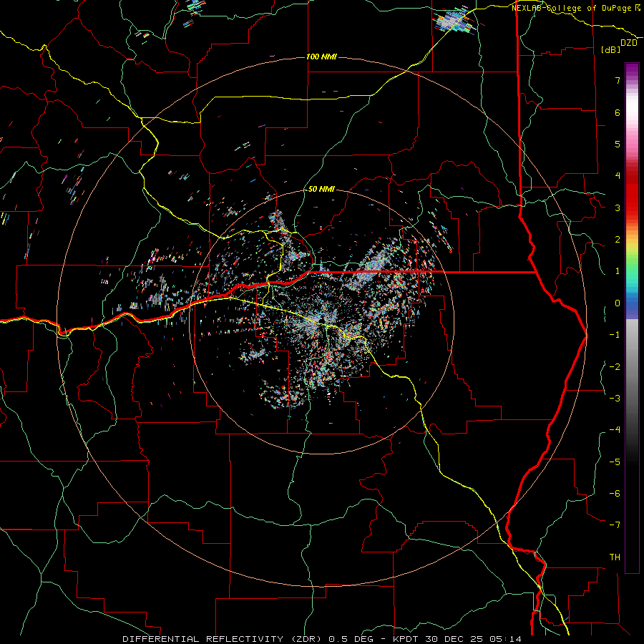The width and height of the screenshot is (644, 644).
Task: Click the -2 dB value on color scale
Action: tap(615, 366)
